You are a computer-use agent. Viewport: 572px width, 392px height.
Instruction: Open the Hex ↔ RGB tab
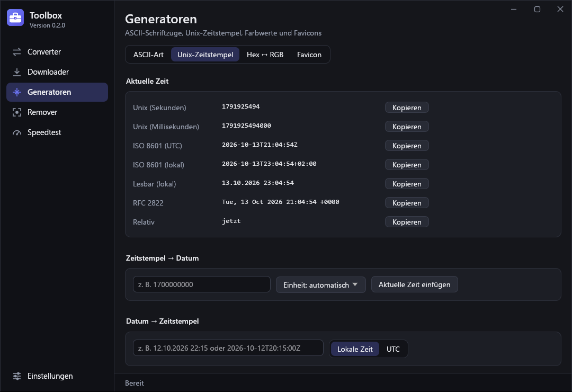point(265,55)
